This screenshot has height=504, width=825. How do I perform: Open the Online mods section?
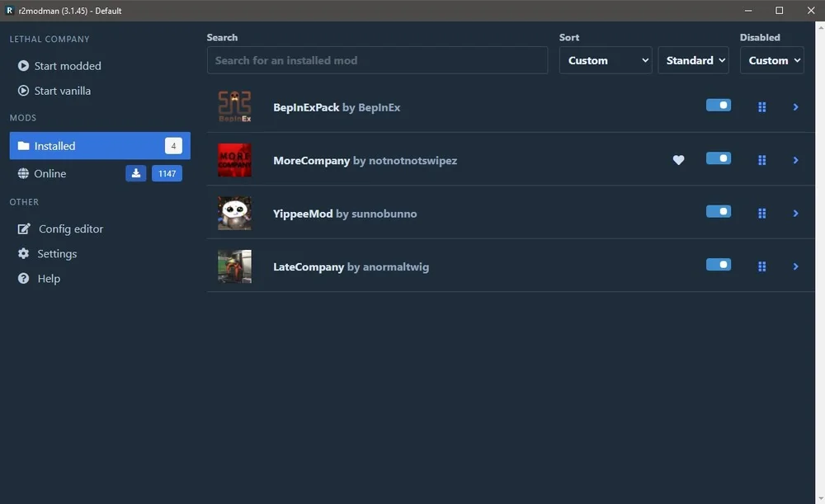(100, 173)
